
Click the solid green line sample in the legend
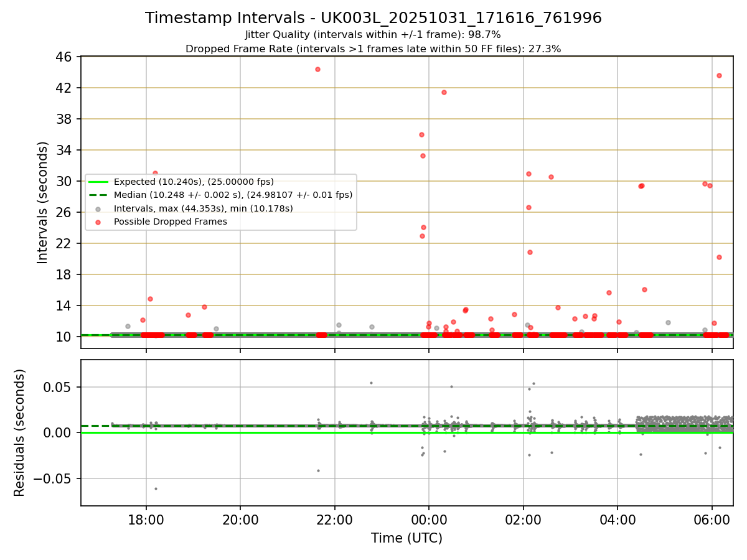[98, 182]
